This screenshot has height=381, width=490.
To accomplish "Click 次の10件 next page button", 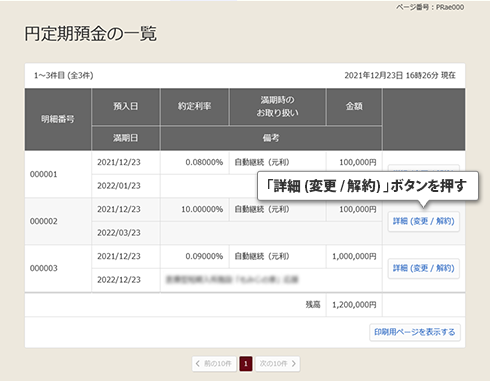I will 278,364.
